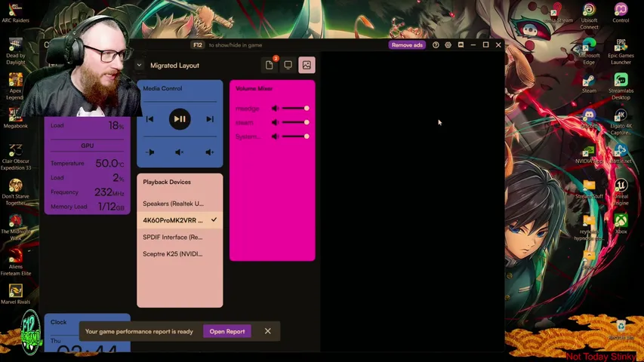Image resolution: width=644 pixels, height=362 pixels.
Task: Open Marvel Rivals desktop shortcut
Action: [x=16, y=294]
